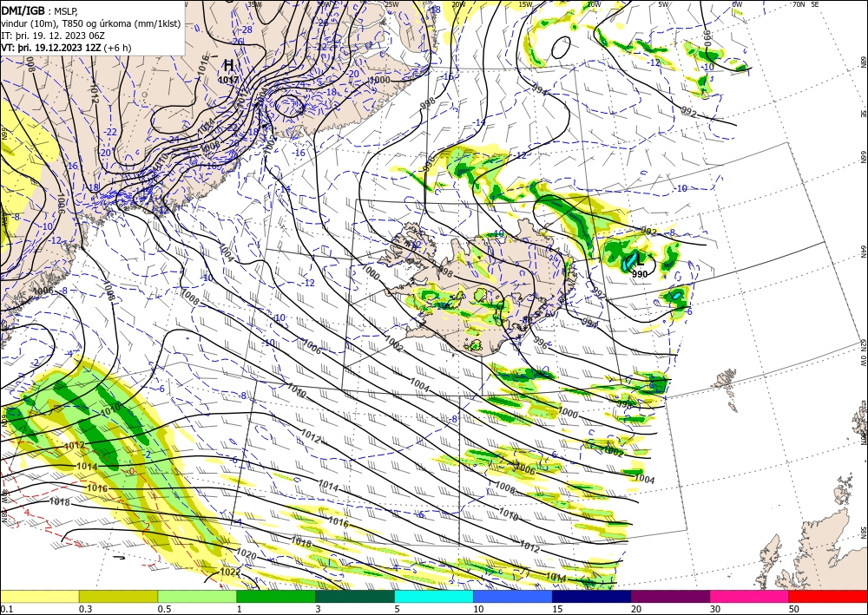This screenshot has height=615, width=868.
Task: Click the 'VT: þri. 19.12.2023 12Z (+6 h)' line
Action: click(x=67, y=48)
